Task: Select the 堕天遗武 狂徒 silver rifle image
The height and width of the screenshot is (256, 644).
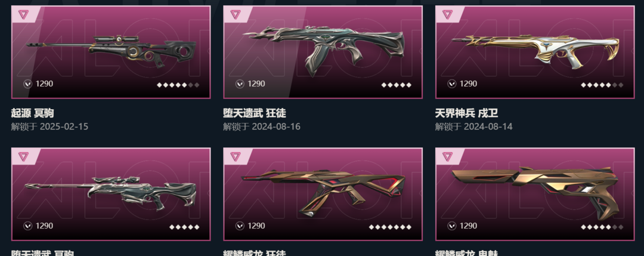Action: coord(324,50)
